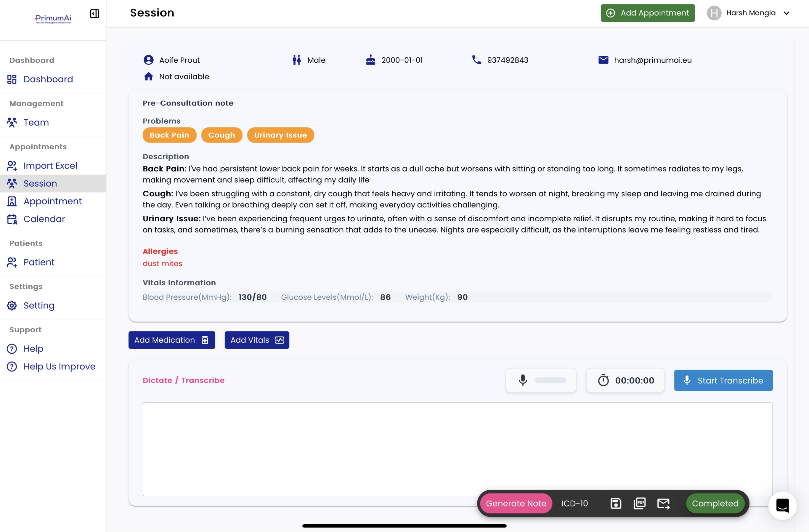Expand the Harsh Mangla user dropdown
The width and height of the screenshot is (809, 532).
786,13
